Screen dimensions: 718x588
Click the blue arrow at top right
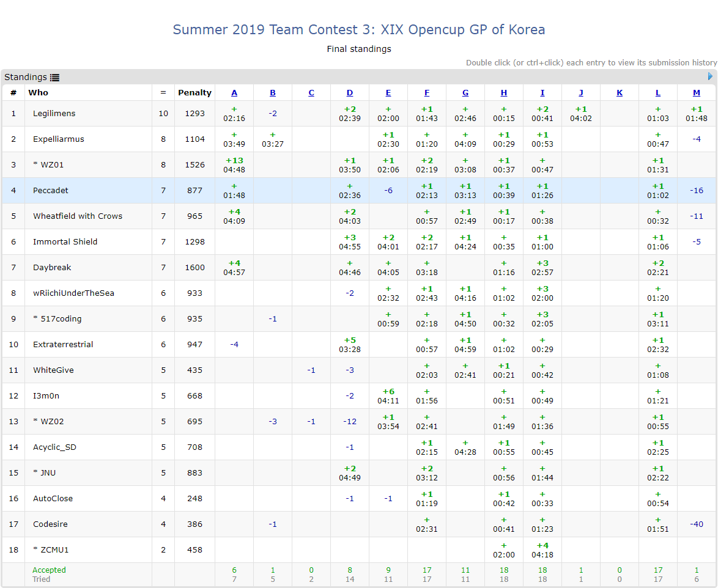(710, 76)
